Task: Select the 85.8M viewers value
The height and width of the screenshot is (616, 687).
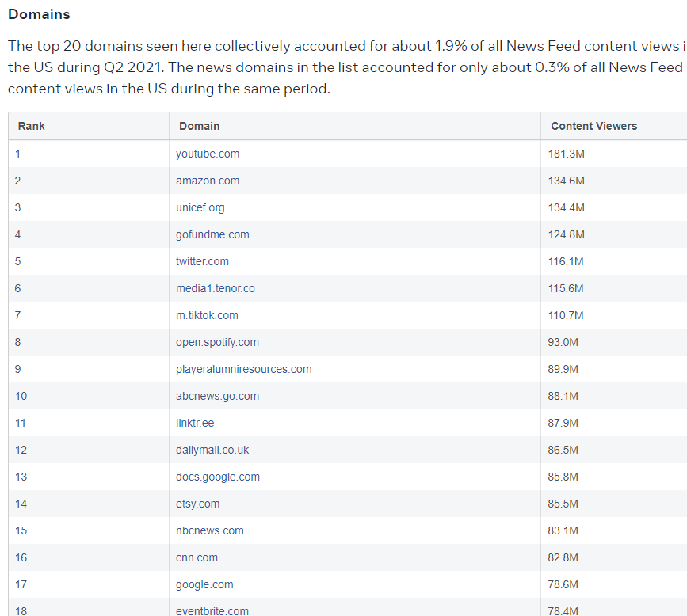Action: click(x=563, y=477)
